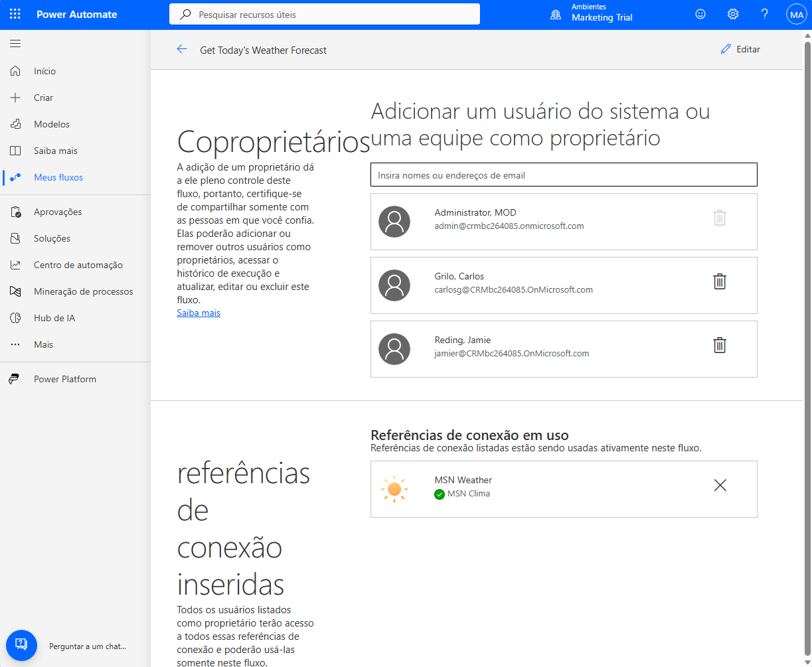
Task: Remove MSN Weather connection with X
Action: point(720,485)
